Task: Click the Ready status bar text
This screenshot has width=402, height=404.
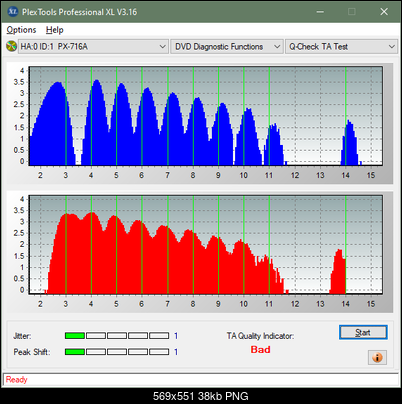Action: coord(16,380)
